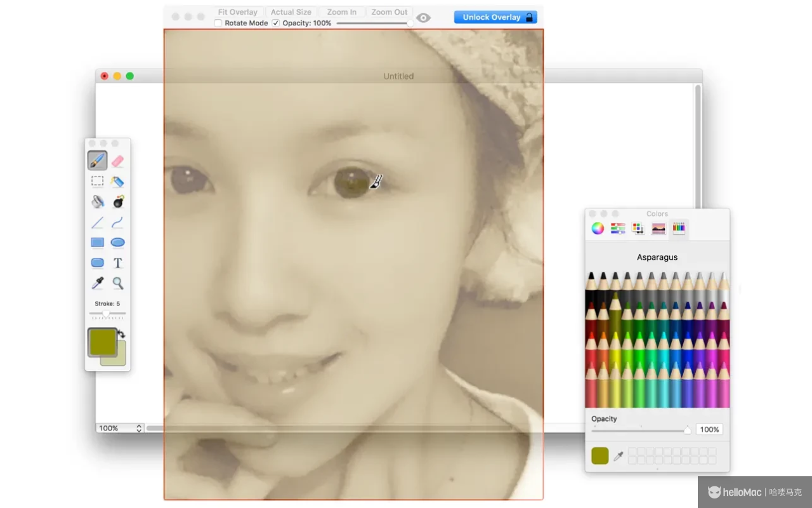Image resolution: width=812 pixels, height=508 pixels.
Task: Click the eyedropper in Colors panel
Action: coord(619,456)
